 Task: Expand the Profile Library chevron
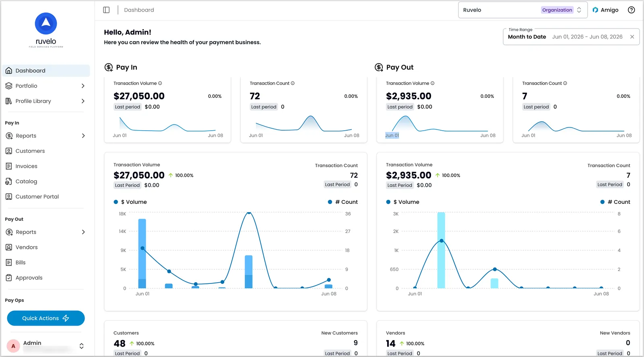83,101
